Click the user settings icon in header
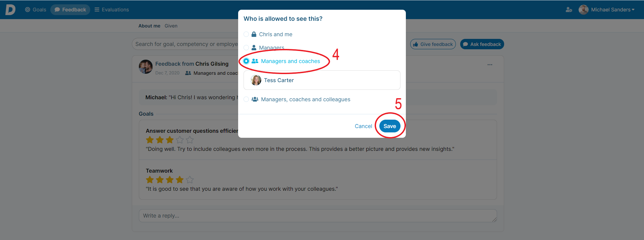This screenshot has width=644, height=240. pos(569,10)
